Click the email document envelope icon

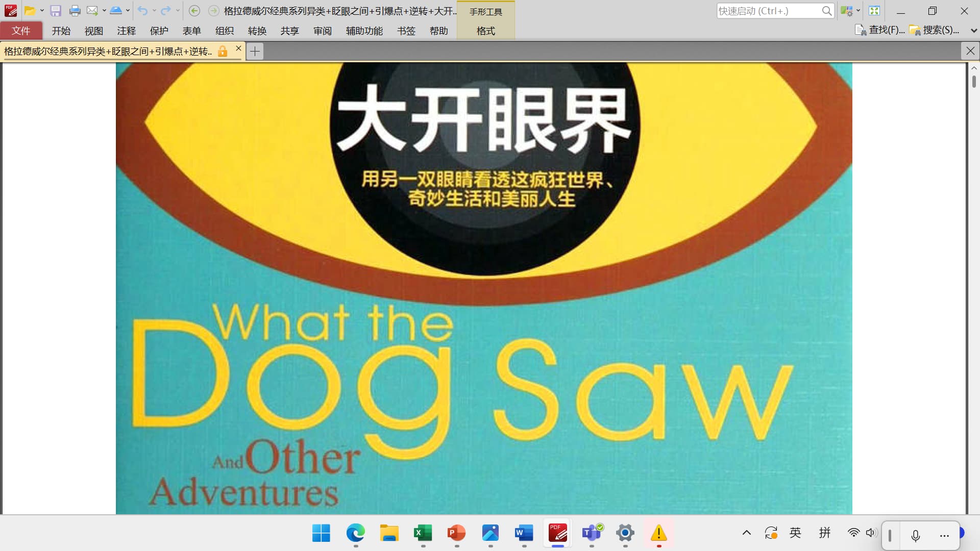pos(92,11)
